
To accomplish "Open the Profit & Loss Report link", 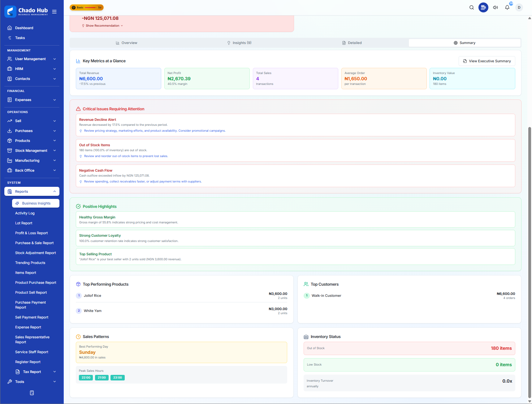I will (x=32, y=233).
